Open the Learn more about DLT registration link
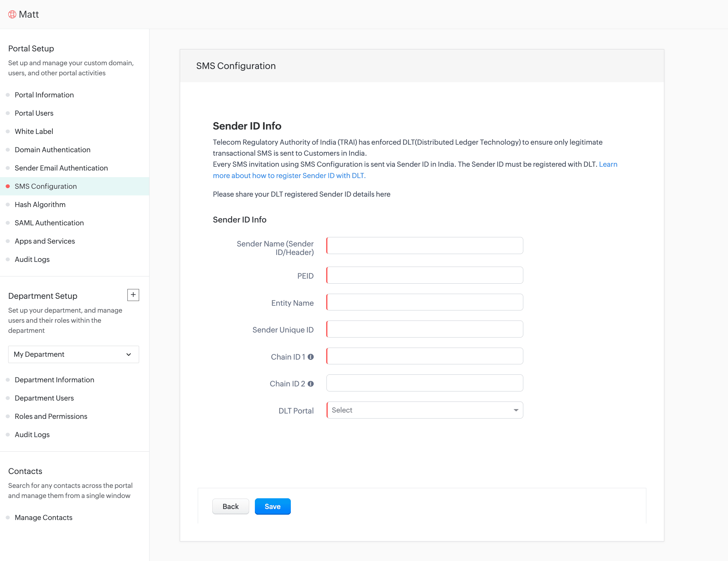Image resolution: width=728 pixels, height=561 pixels. coord(289,176)
